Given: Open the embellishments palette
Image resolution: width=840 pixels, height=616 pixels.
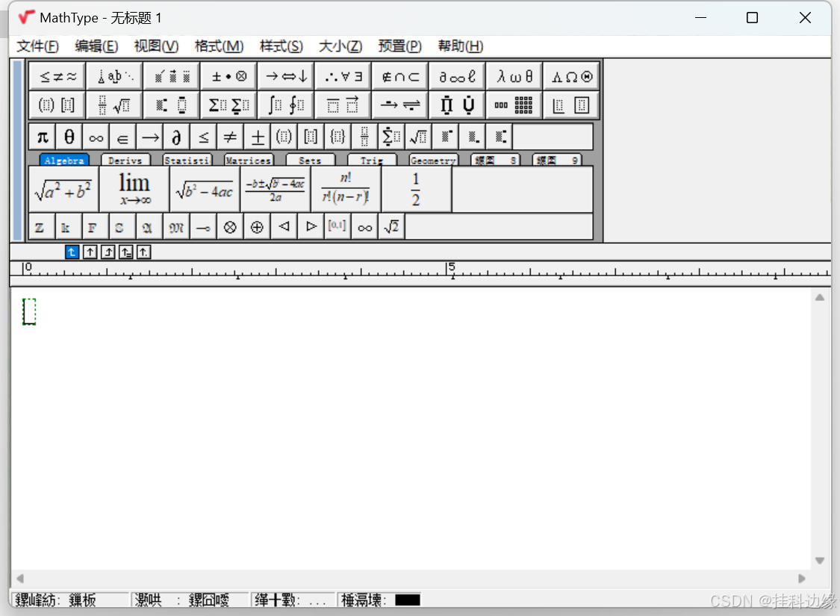Looking at the screenshot, I should [x=172, y=77].
